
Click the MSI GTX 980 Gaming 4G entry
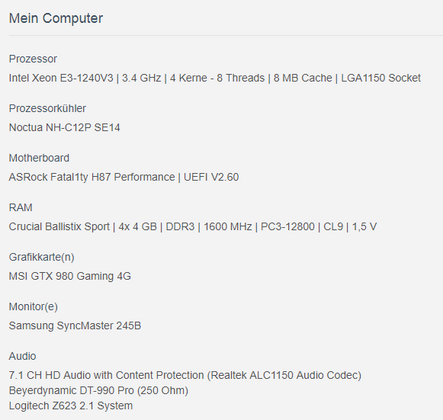[x=70, y=276]
